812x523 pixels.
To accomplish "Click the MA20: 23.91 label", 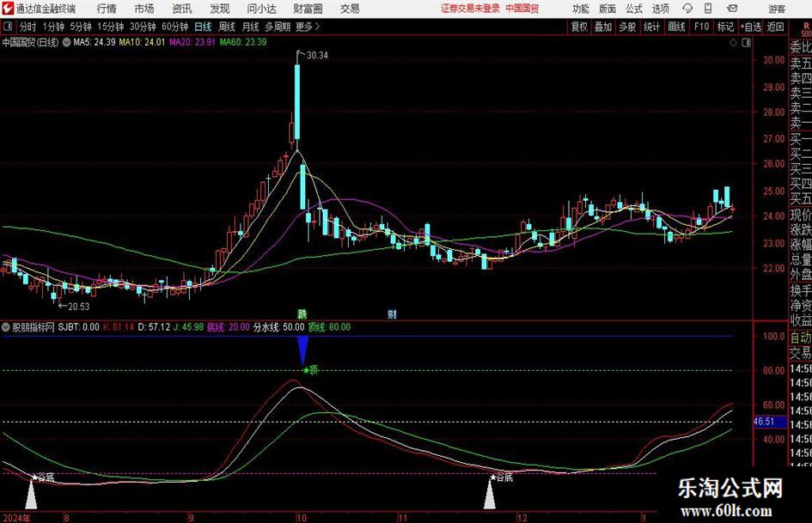I will pos(192,42).
